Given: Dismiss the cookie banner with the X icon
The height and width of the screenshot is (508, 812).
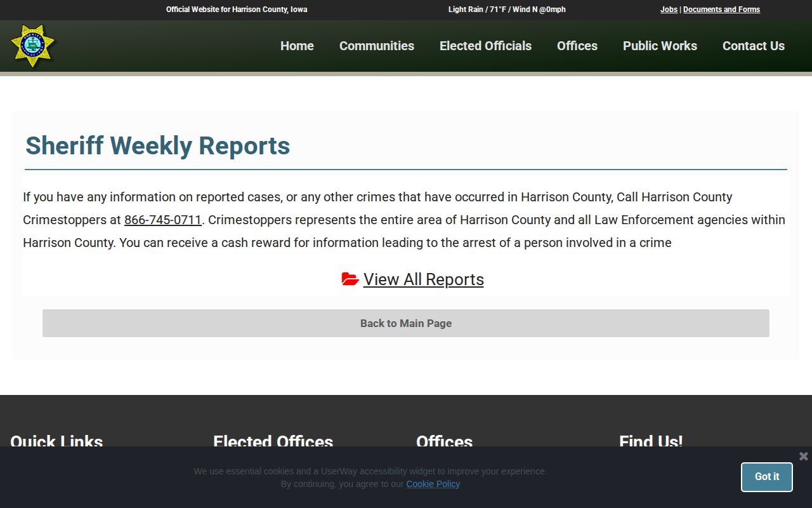Looking at the screenshot, I should point(803,456).
